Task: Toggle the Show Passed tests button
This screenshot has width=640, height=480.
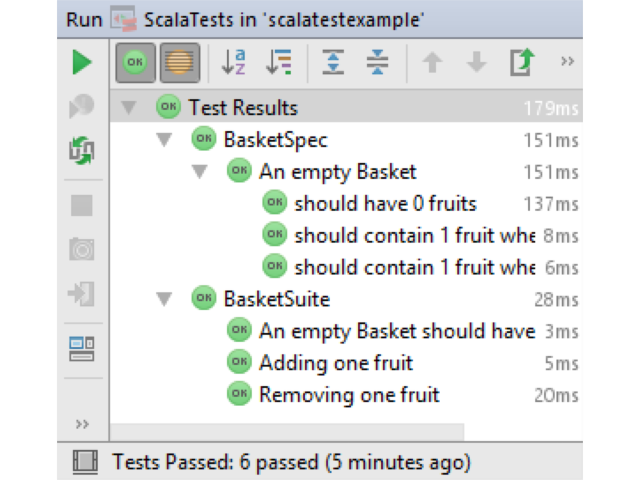Action: tap(136, 62)
